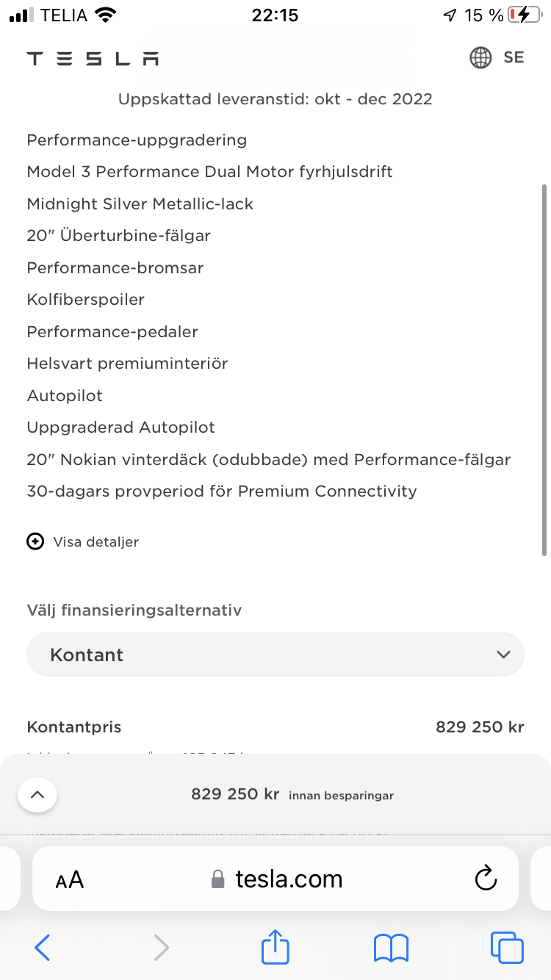The height and width of the screenshot is (980, 551).
Task: Open Safari AA reader options
Action: (70, 879)
